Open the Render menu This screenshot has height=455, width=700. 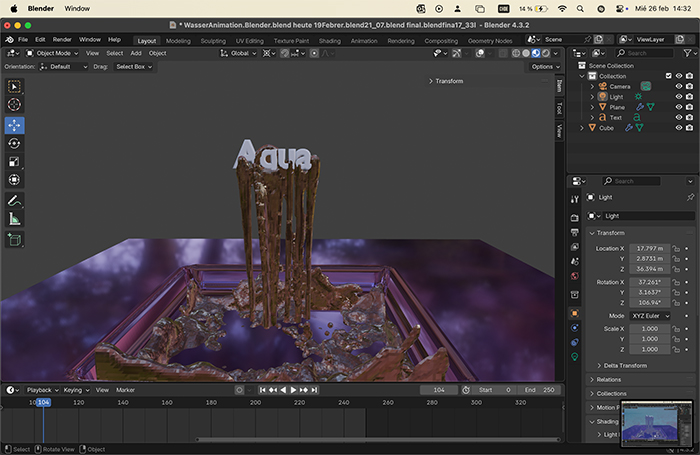(62, 40)
